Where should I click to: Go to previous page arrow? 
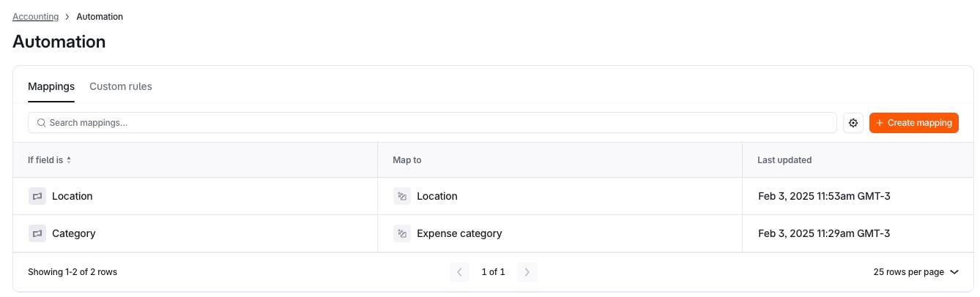click(x=459, y=272)
